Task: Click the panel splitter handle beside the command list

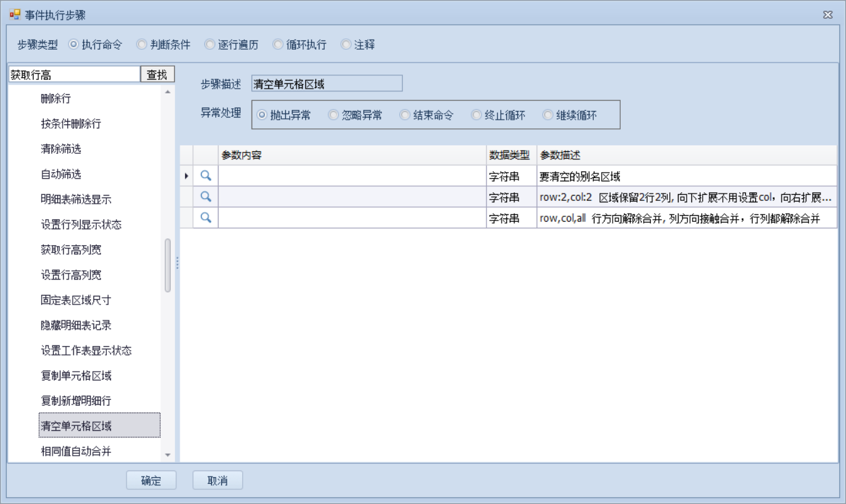Action: coord(178,263)
